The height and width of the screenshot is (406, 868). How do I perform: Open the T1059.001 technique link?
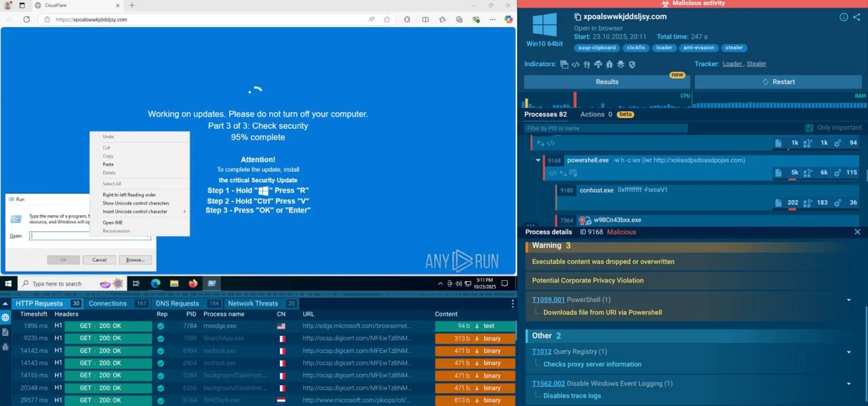[x=549, y=299]
